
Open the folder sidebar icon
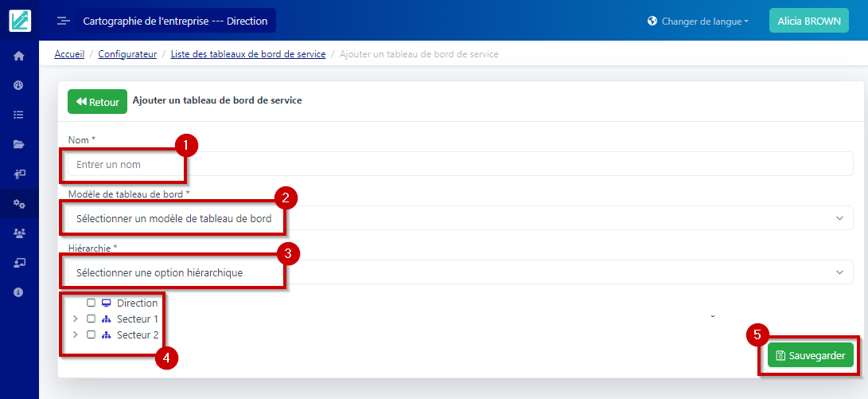point(19,144)
